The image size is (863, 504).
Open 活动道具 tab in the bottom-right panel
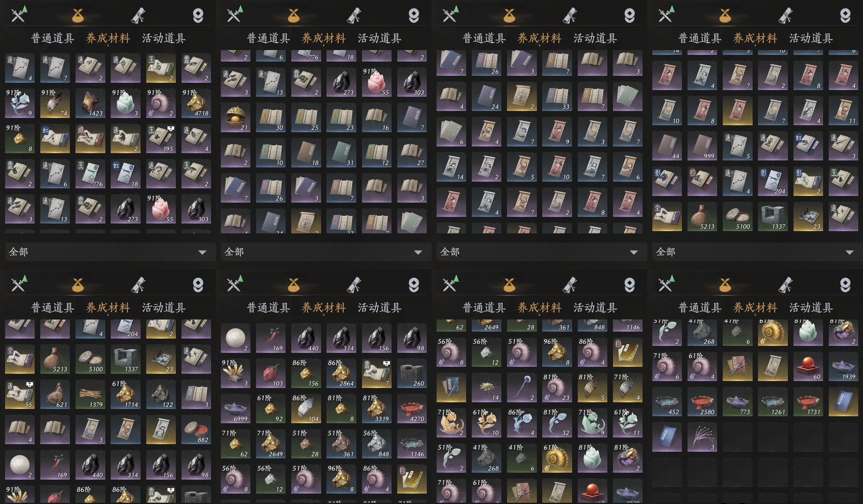coord(811,307)
